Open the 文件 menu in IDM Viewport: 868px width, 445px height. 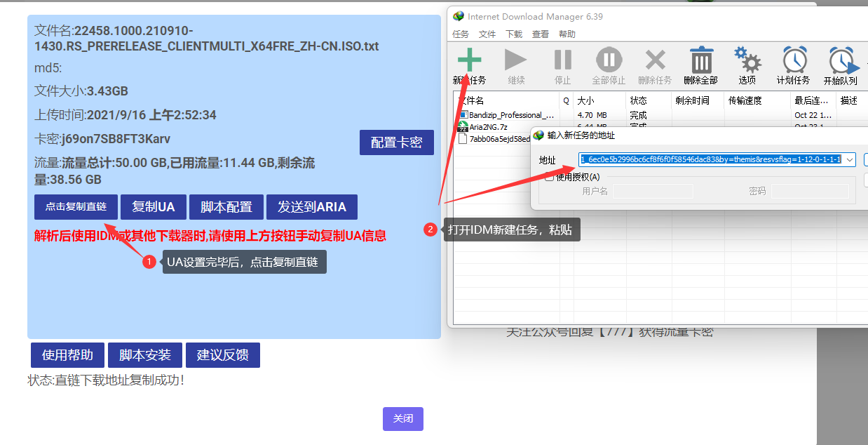click(487, 34)
